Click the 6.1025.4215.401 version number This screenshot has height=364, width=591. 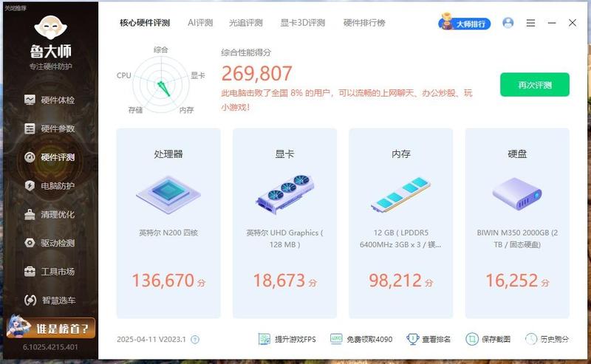coord(50,347)
